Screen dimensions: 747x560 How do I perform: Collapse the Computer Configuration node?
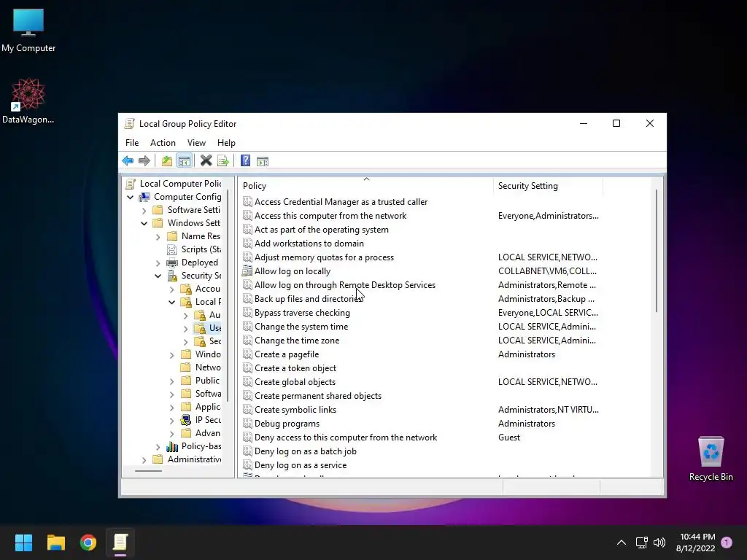pos(130,197)
